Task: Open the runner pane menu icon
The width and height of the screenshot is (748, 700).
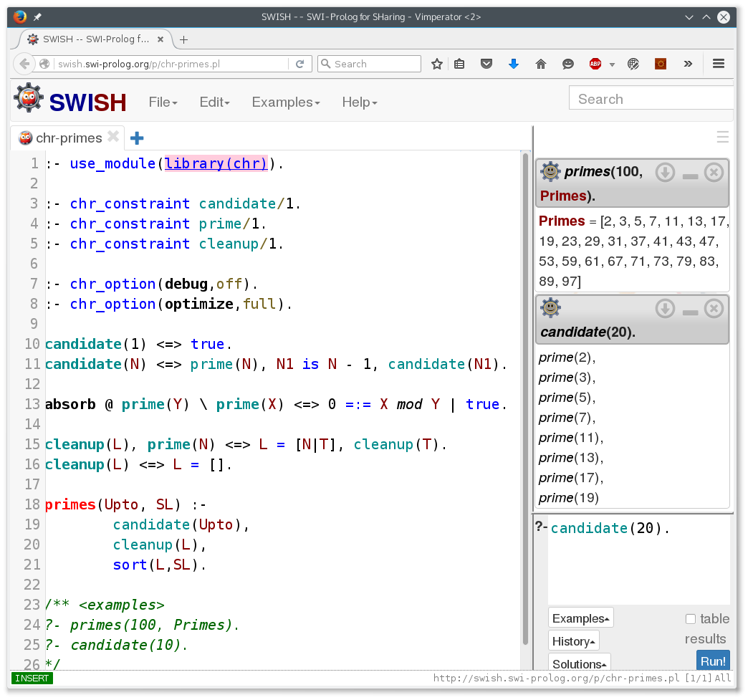Action: click(x=722, y=138)
